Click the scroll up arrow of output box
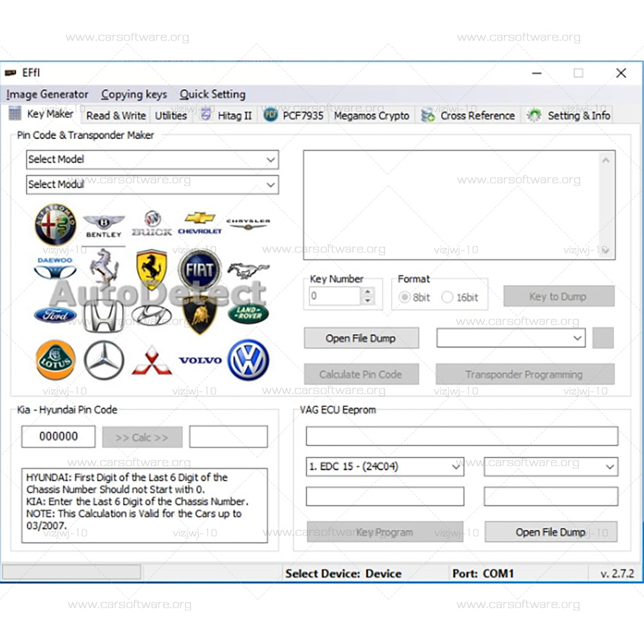Viewport: 644px width, 644px height. coord(606,160)
